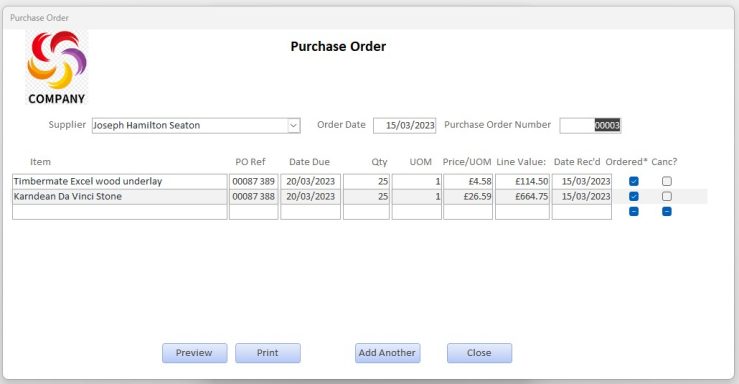739x384 pixels.
Task: Uncheck Ordered for Karndean Da Vinci Stone
Action: (x=633, y=196)
